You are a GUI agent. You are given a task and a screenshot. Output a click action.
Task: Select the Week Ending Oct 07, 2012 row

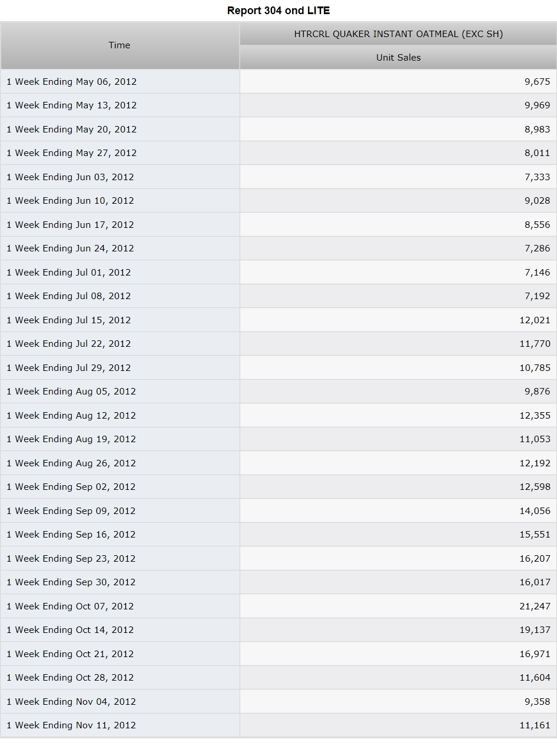(x=278, y=606)
